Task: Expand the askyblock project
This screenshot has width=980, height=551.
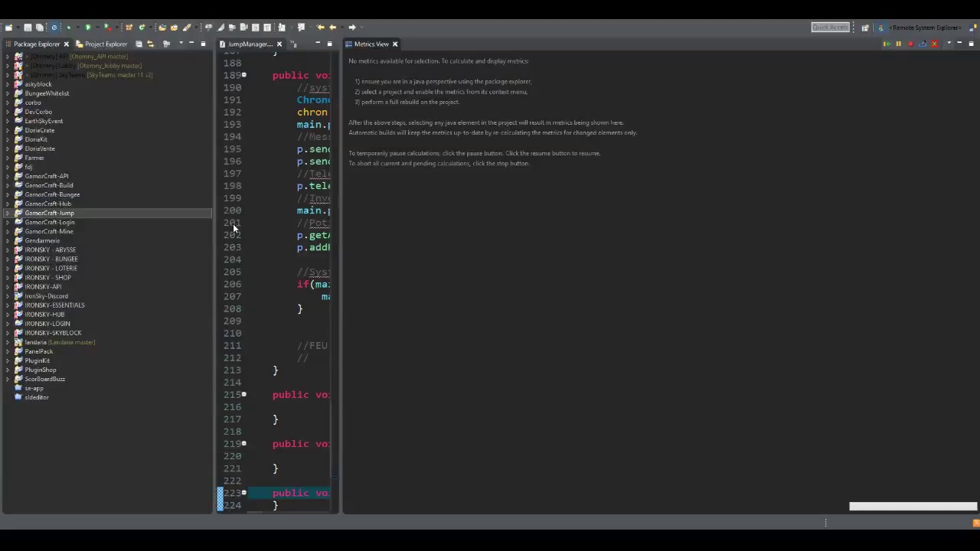Action: pos(8,84)
